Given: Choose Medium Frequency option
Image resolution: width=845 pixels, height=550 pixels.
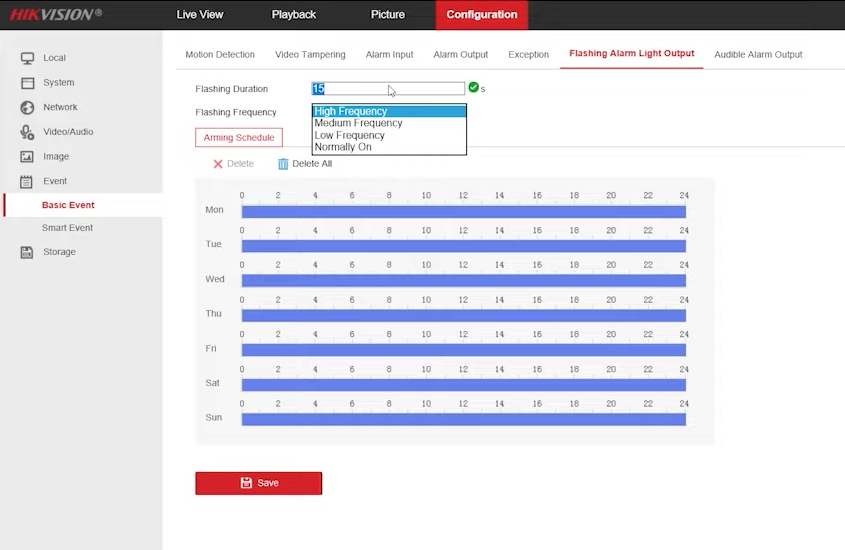Looking at the screenshot, I should [388, 123].
